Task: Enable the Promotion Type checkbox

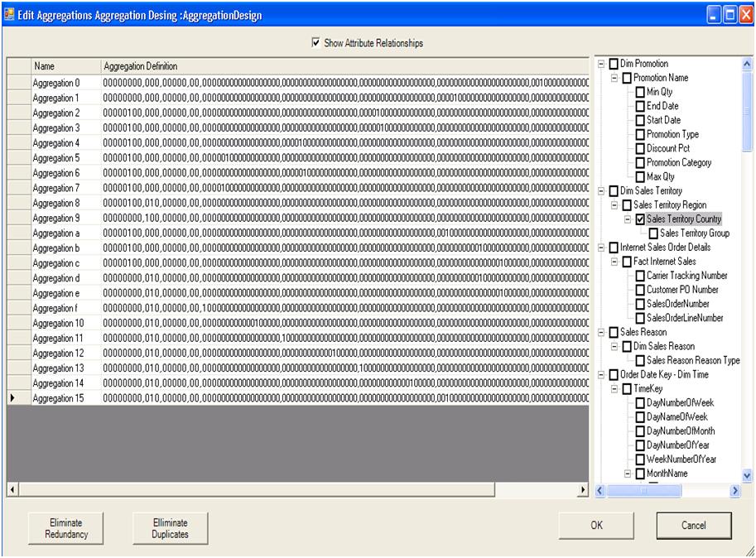Action: tap(640, 134)
